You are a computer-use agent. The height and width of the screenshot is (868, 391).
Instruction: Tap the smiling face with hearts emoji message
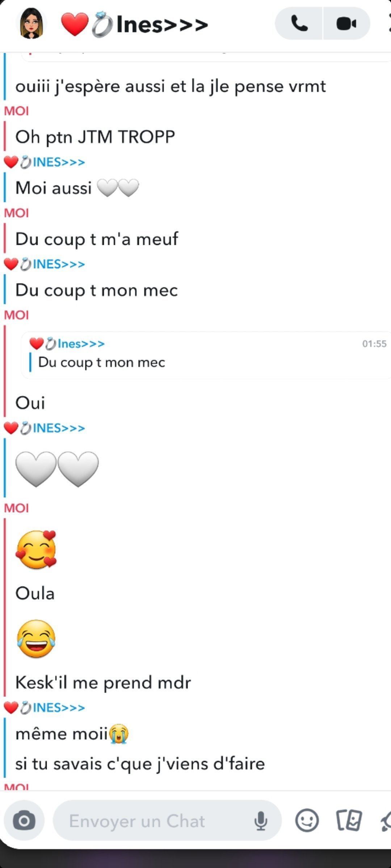[36, 550]
